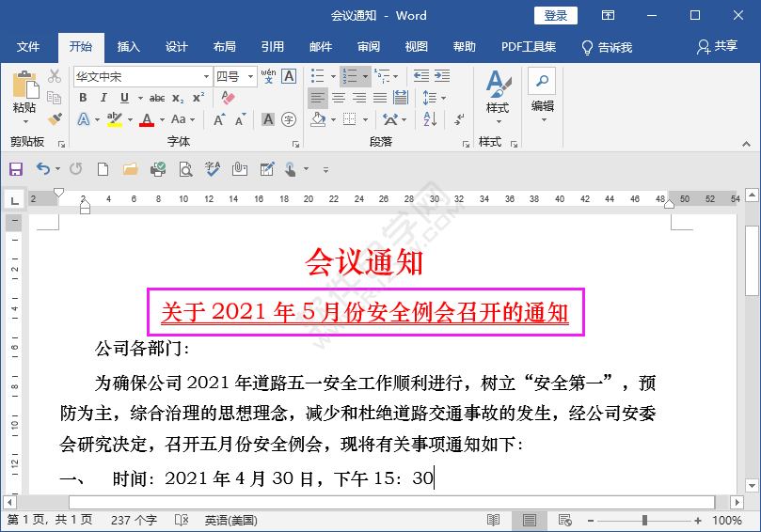Viewport: 761px width, 532px height.
Task: Justify the text
Action: pyautogui.click(x=380, y=98)
